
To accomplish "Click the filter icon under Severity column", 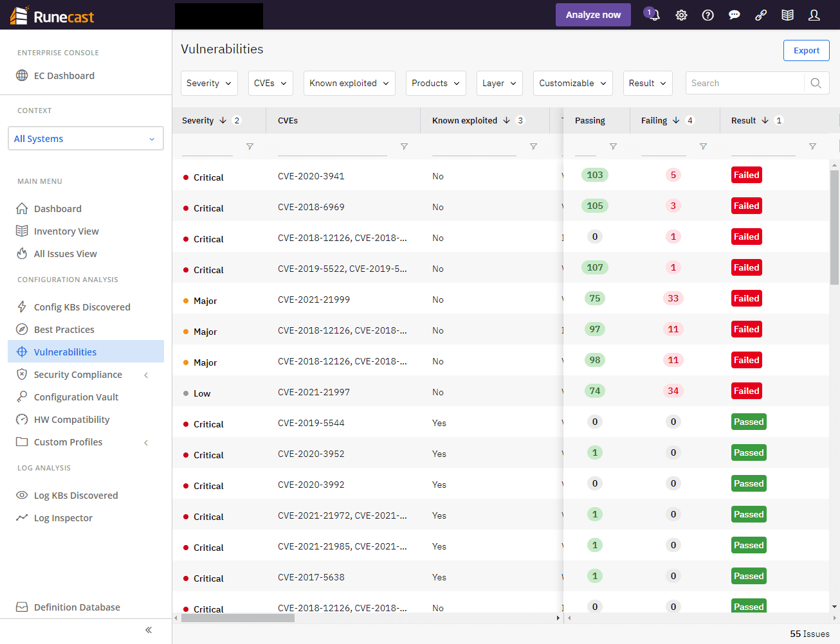I will click(250, 147).
